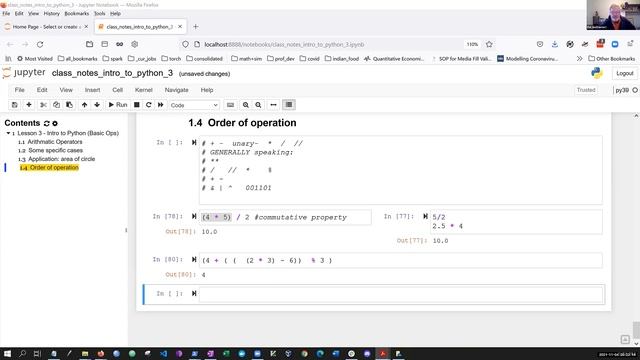Open the Jupyter Edit menu

point(42,90)
